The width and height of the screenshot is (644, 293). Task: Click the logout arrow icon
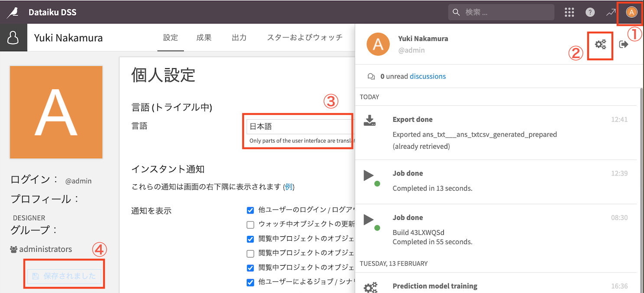pyautogui.click(x=624, y=44)
